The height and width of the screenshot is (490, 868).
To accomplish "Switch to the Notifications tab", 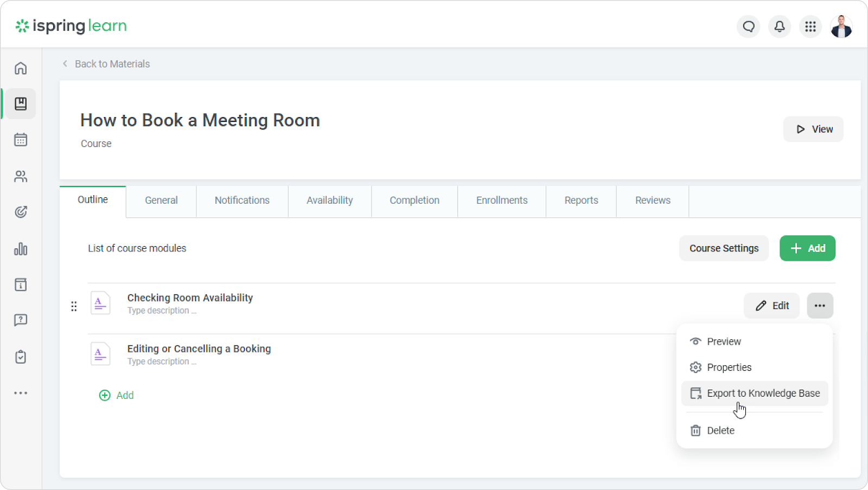I will [242, 201].
